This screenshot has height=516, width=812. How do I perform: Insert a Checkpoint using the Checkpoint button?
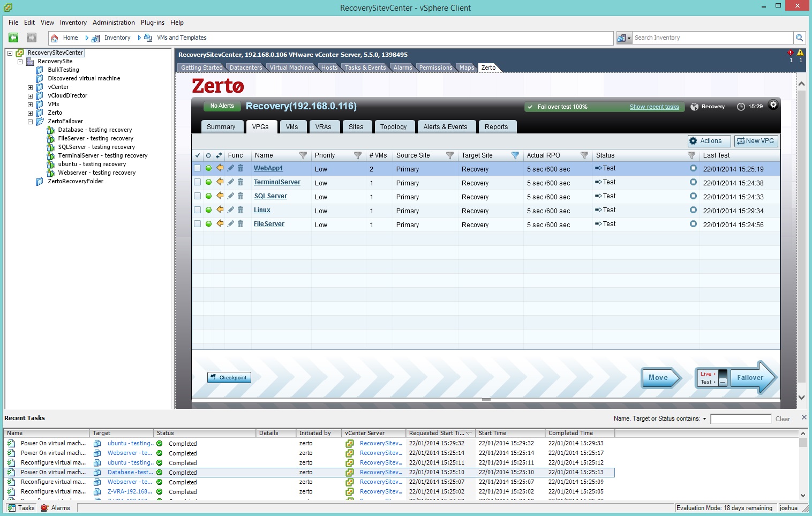pyautogui.click(x=229, y=377)
